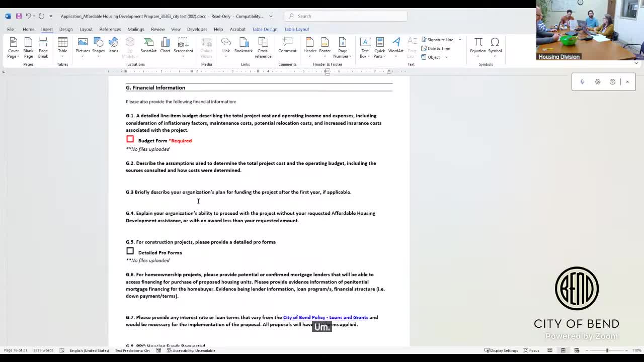The width and height of the screenshot is (644, 362).
Task: Switch to the Home tab
Action: pyautogui.click(x=28, y=29)
